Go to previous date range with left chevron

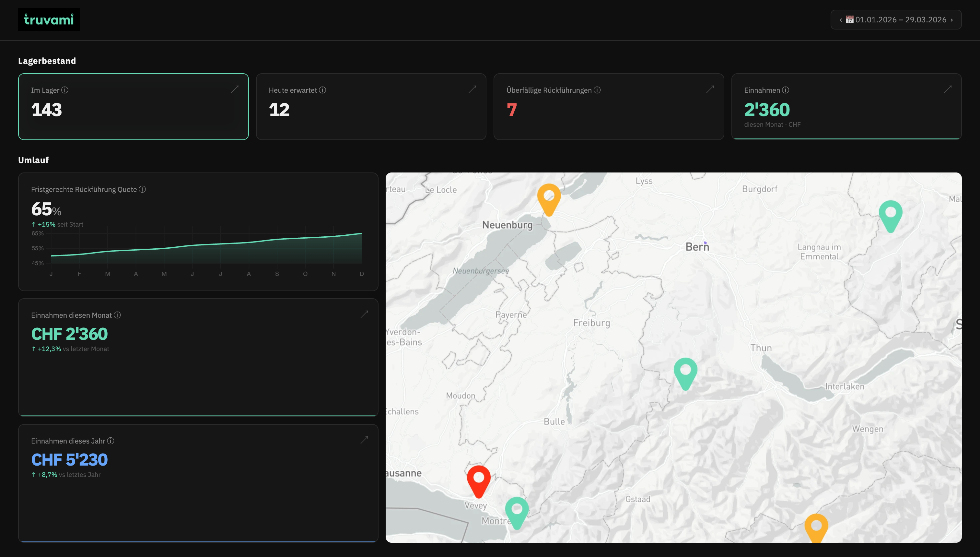840,20
